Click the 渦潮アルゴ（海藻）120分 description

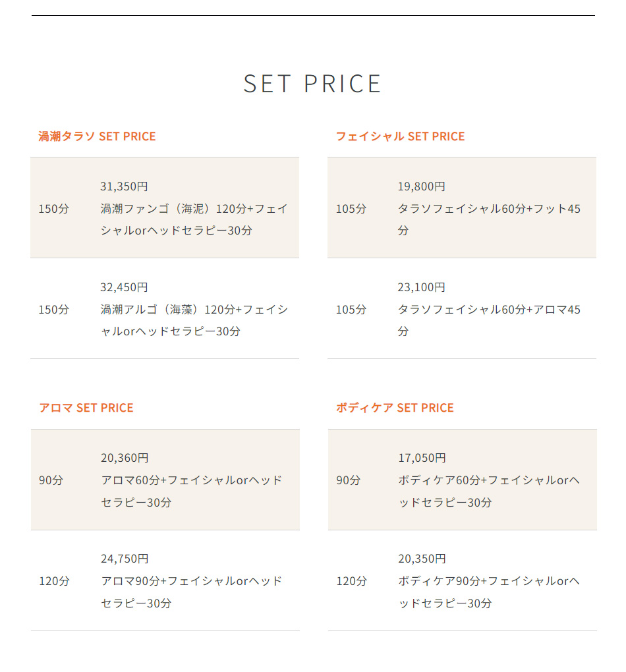click(194, 320)
